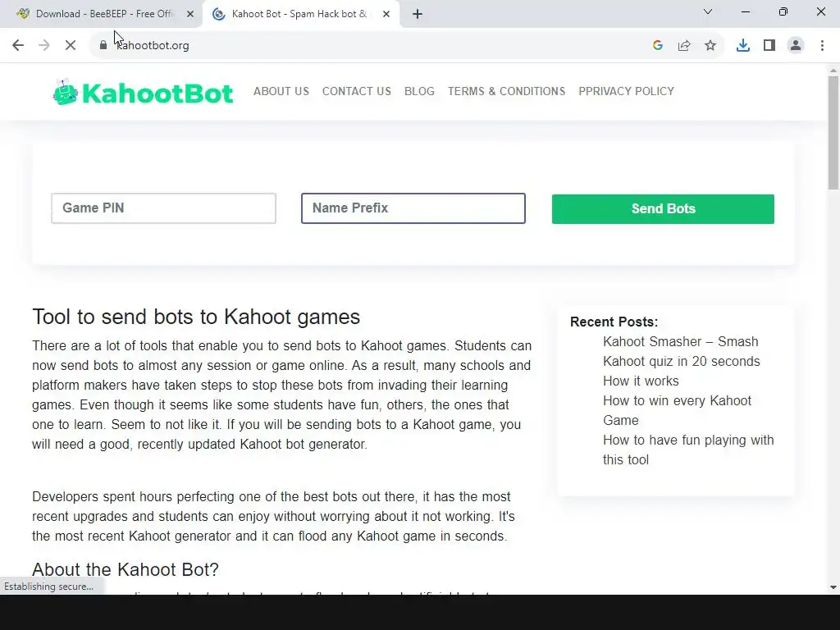Open the profile avatar menu
Viewport: 840px width, 630px height.
tap(796, 46)
